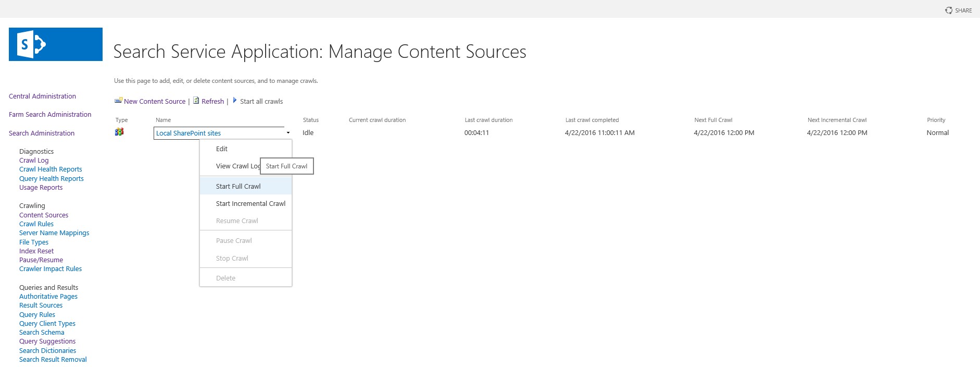Select Start Incremental Crawl in the menu
The image size is (980, 367).
[246, 204]
